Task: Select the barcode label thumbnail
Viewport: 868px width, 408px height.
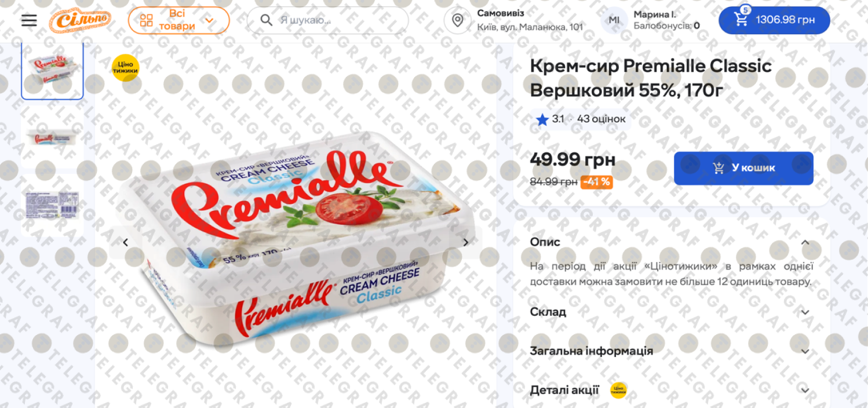Action: [52, 205]
